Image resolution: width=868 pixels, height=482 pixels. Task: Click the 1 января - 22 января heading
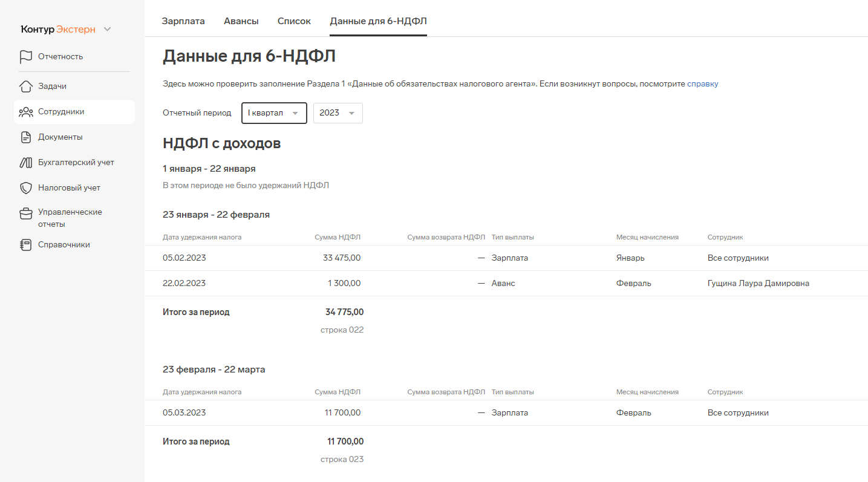(x=209, y=169)
